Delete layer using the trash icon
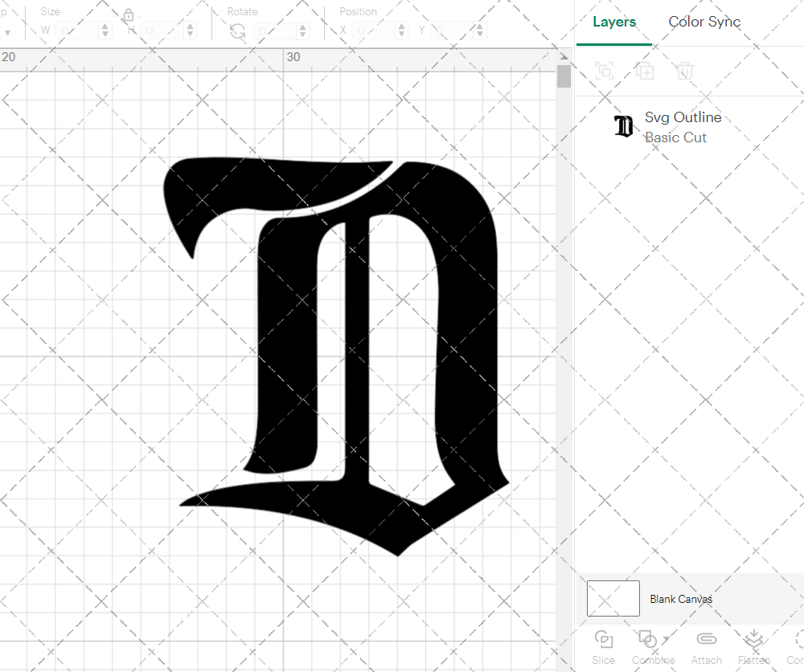This screenshot has height=672, width=804. click(x=684, y=71)
